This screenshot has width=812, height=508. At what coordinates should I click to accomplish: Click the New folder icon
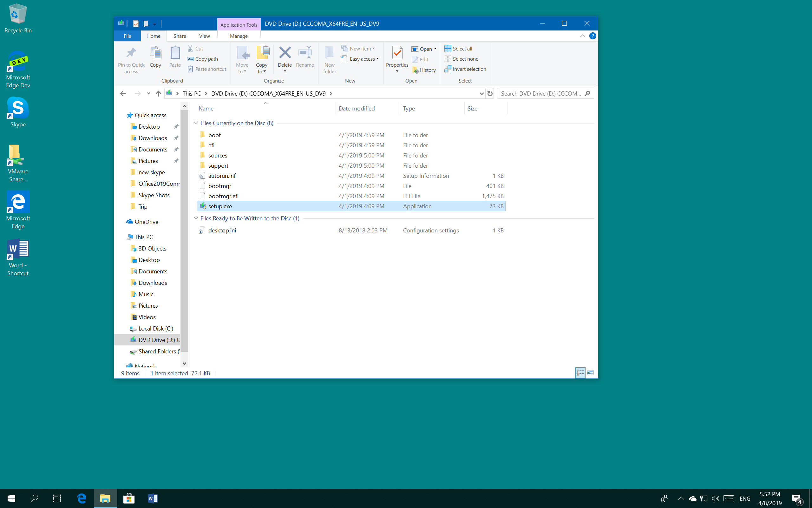coord(330,52)
